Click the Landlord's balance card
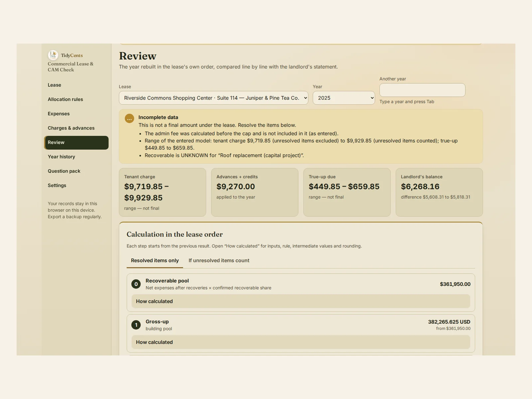Screen dimensions: 532x399 tap(439, 192)
